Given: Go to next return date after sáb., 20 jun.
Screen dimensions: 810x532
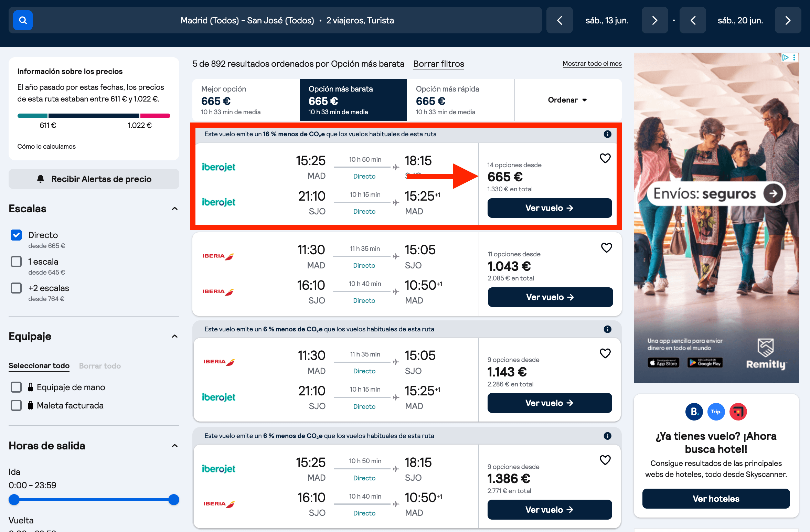Looking at the screenshot, I should [788, 20].
